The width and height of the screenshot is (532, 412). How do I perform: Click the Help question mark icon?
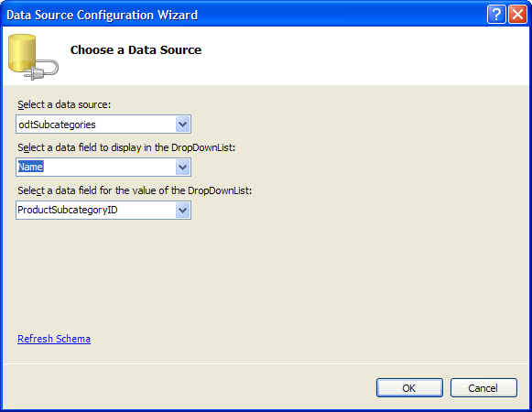[x=496, y=15]
